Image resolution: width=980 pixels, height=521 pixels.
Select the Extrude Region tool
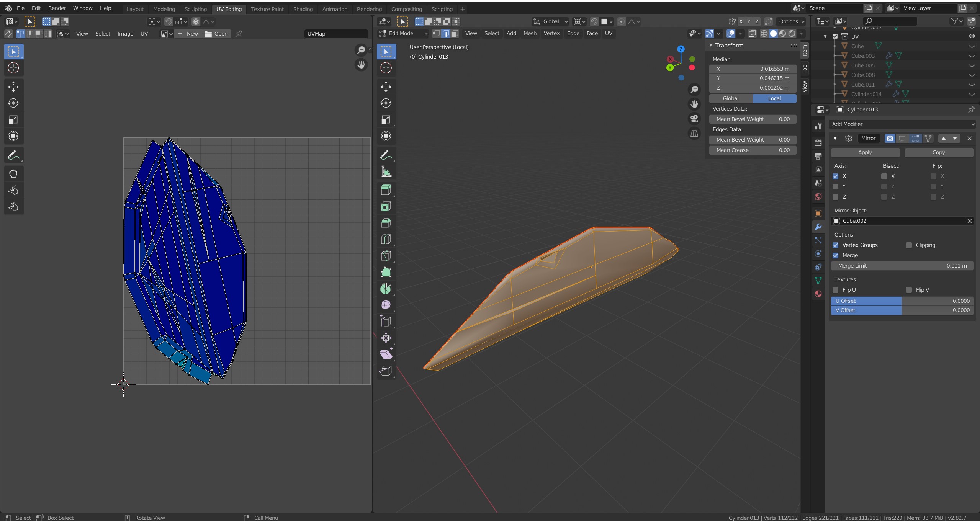[x=386, y=190]
